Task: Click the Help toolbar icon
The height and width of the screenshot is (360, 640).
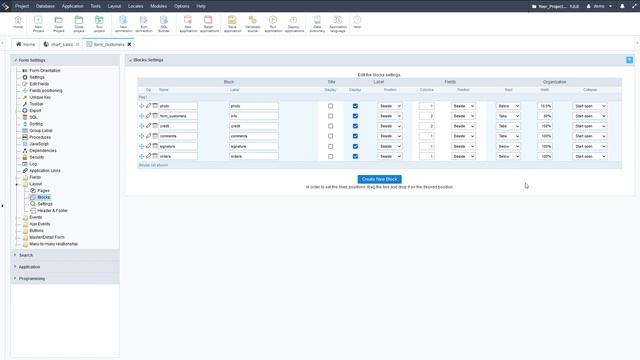Action: [357, 23]
